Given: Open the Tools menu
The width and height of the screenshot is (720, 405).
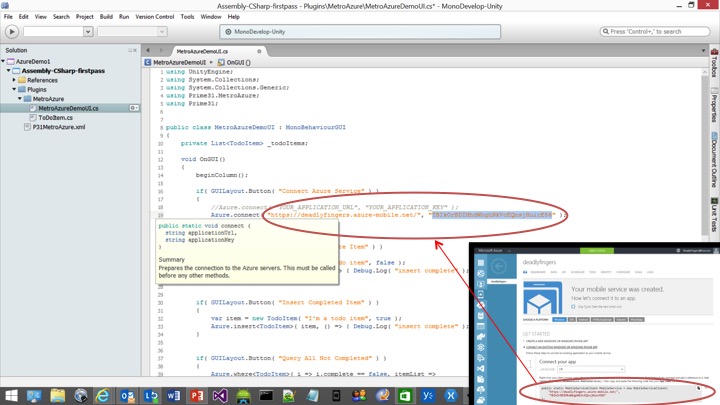Looking at the screenshot, I should click(x=187, y=17).
